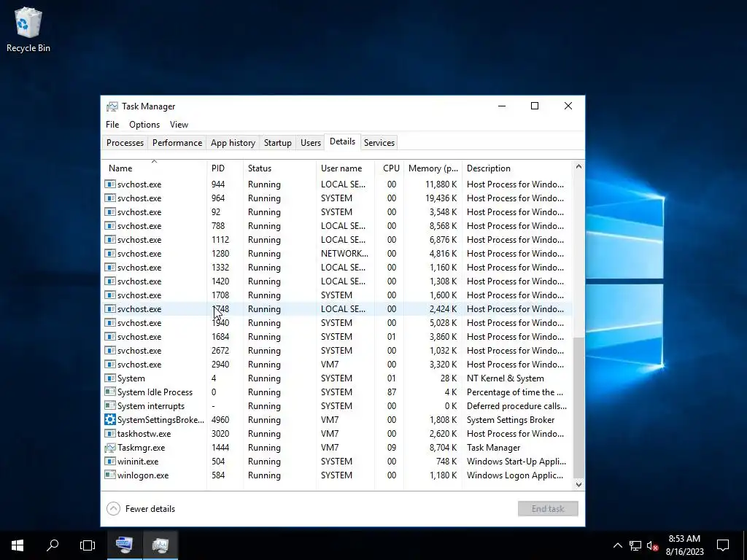Click the NETWORK... user name cell
Screen dimensions: 747x560
point(344,254)
